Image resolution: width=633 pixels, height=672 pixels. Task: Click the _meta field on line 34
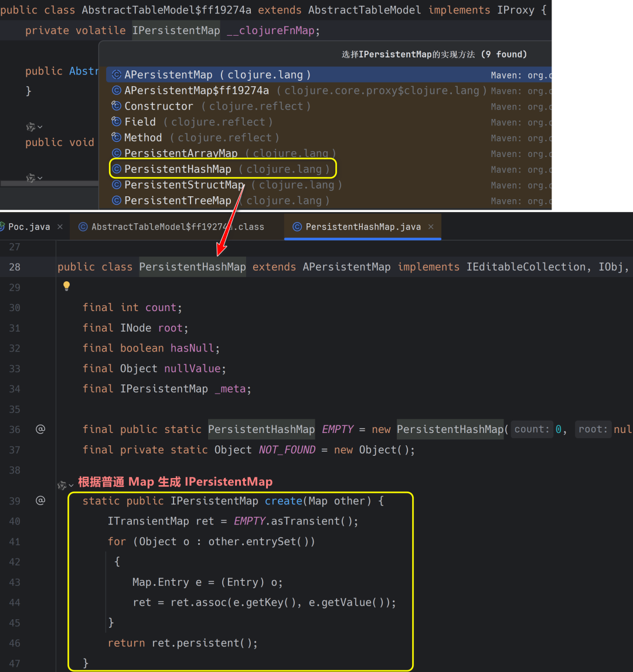[230, 389]
